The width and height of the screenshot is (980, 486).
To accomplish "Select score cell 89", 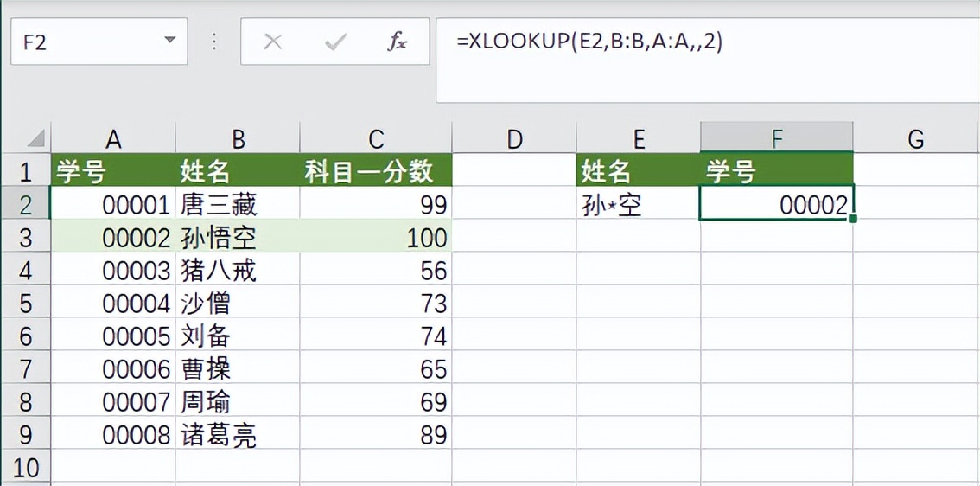I will pyautogui.click(x=376, y=433).
